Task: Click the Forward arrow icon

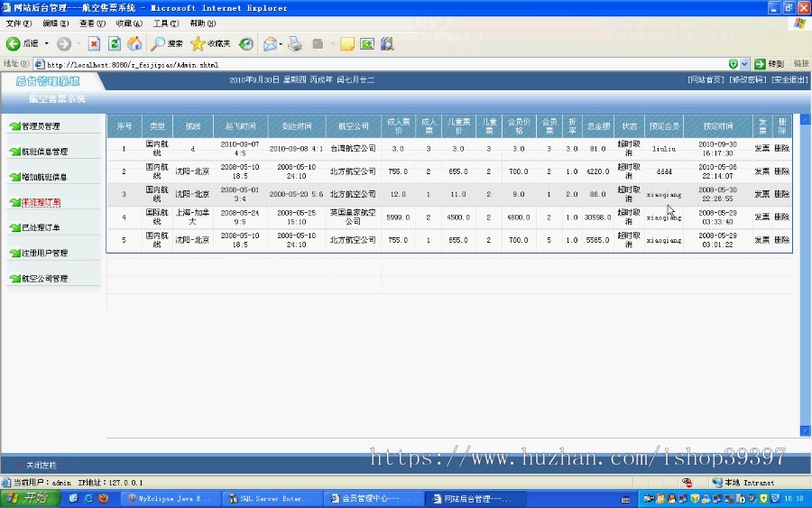Action: point(64,44)
